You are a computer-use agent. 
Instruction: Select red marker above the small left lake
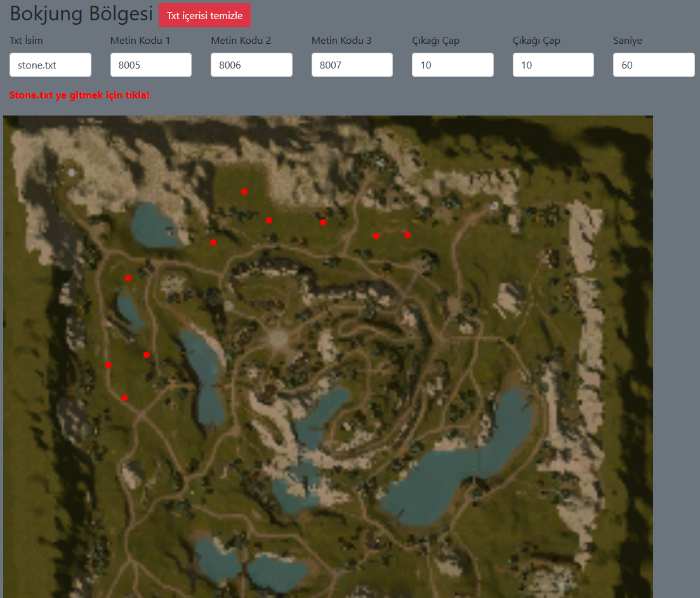(x=128, y=278)
